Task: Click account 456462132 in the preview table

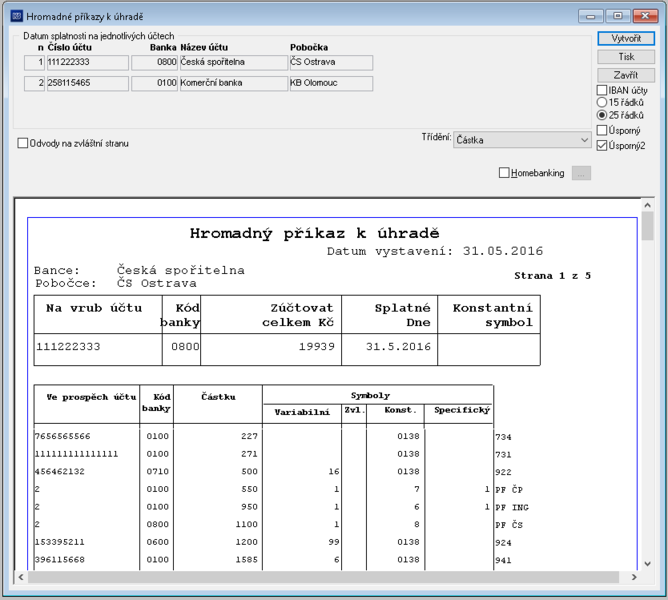Action: (60, 472)
